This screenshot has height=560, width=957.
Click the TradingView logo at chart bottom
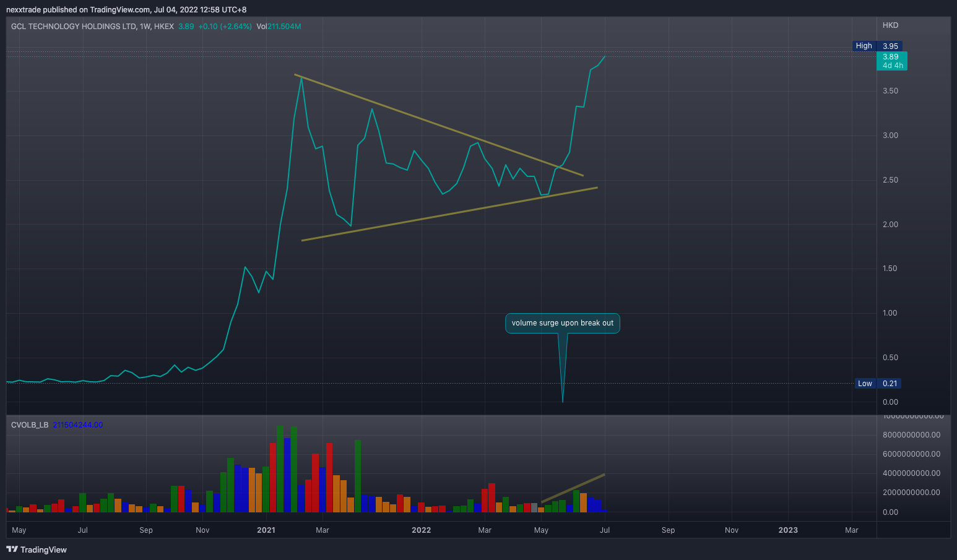pyautogui.click(x=37, y=549)
